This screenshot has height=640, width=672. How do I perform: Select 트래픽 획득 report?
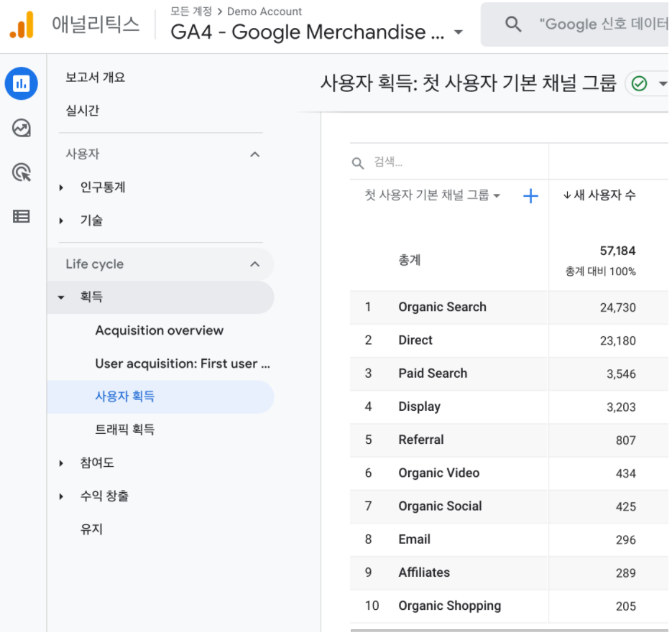click(125, 430)
